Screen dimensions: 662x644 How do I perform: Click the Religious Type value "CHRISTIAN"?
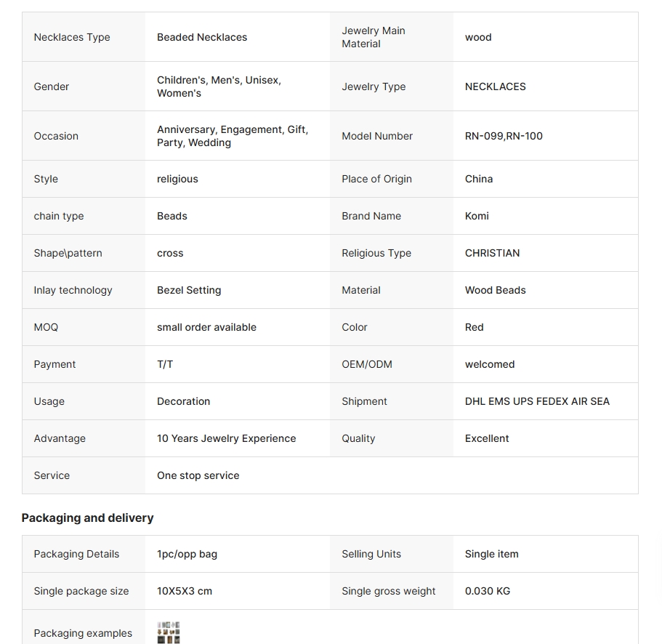coord(492,253)
